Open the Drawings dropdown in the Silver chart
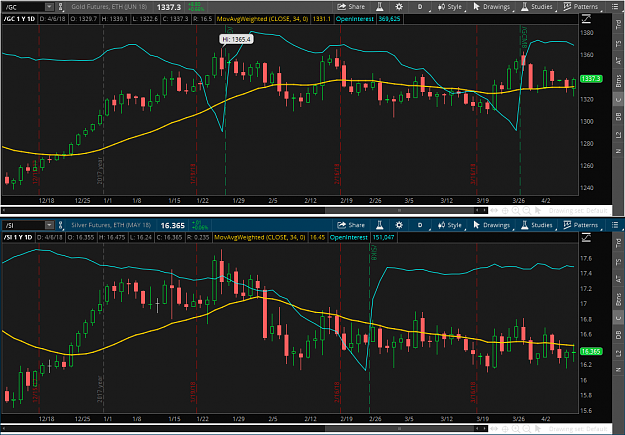This screenshot has height=435, width=625. [493, 225]
